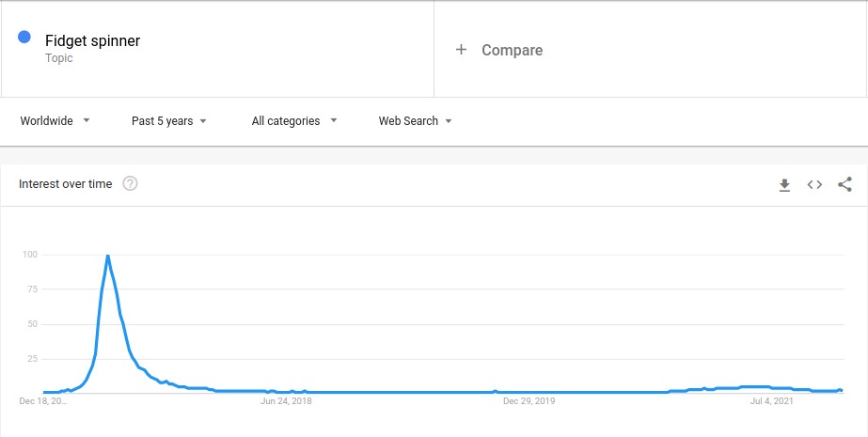Click the blue Fidget spinner color dot
Image resolution: width=868 pixels, height=437 pixels.
coord(24,37)
